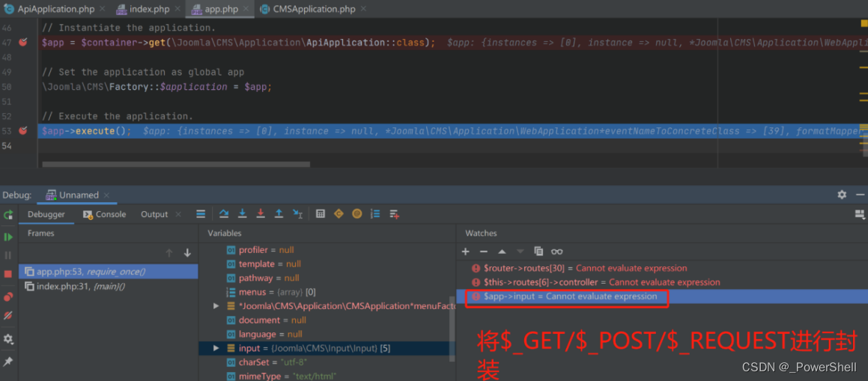Pin the debug tab
Screen dimensions: 868x381
click(x=8, y=361)
